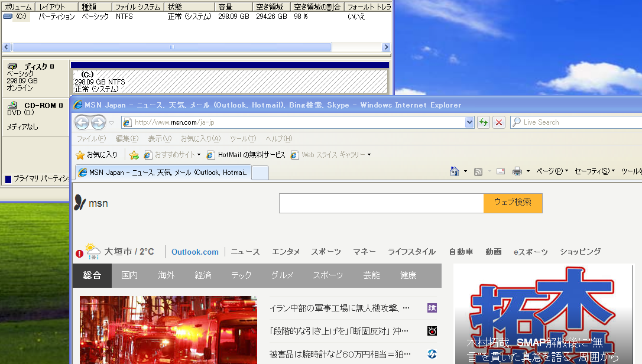Open ショッピング in msn navigation
This screenshot has width=642, height=364.
tap(580, 251)
